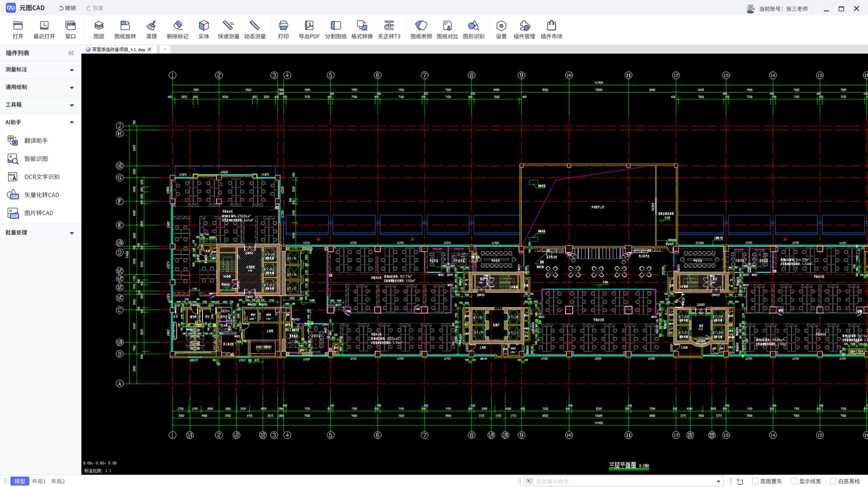Expand the 批量处理 section
Screen dimensions: 868x487
(40, 233)
